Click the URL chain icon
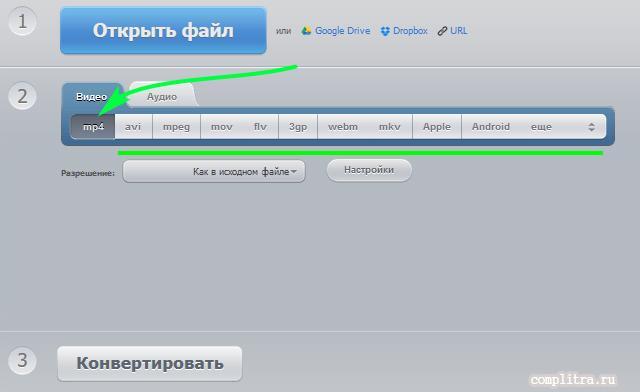The image size is (640, 392). [x=442, y=31]
